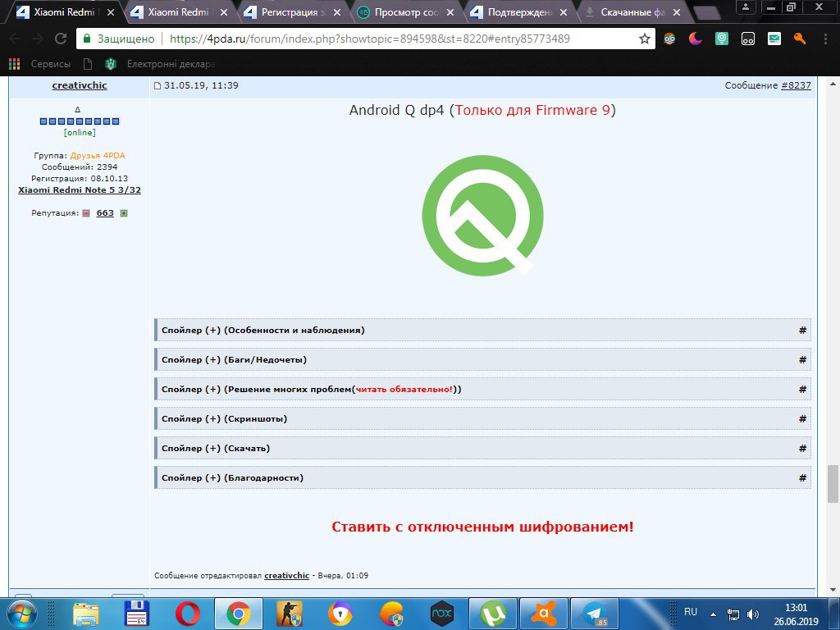Open Avast antivirus from taskbar
840x630 pixels.
pos(544,614)
